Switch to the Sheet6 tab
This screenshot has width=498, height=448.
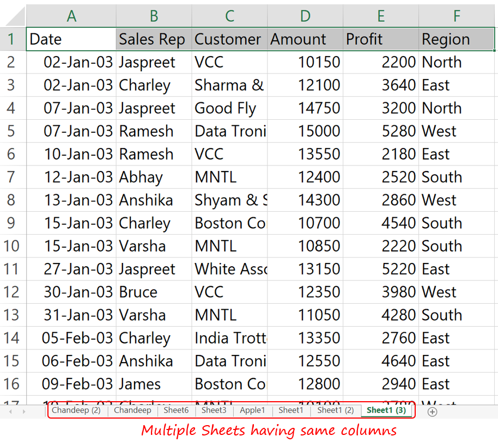point(176,410)
